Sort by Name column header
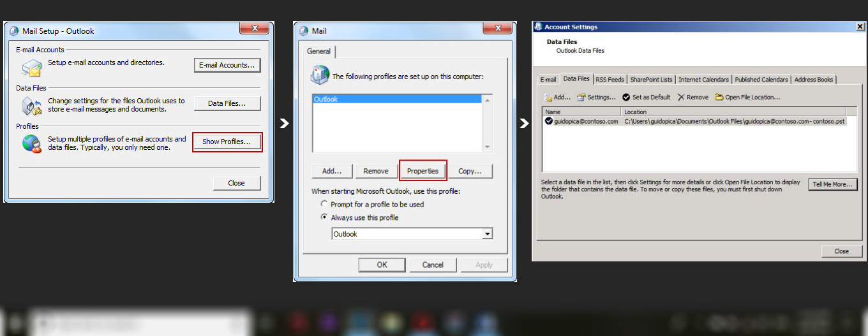The image size is (868, 336). 582,112
